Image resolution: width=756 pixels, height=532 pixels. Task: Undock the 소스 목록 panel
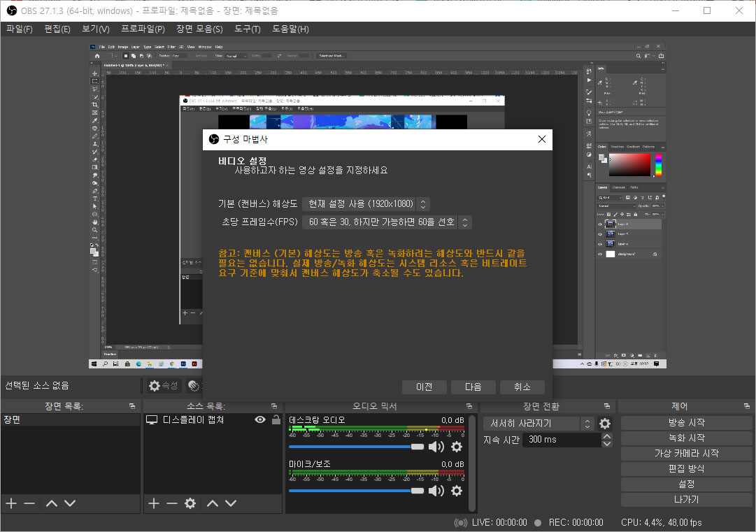click(x=274, y=406)
